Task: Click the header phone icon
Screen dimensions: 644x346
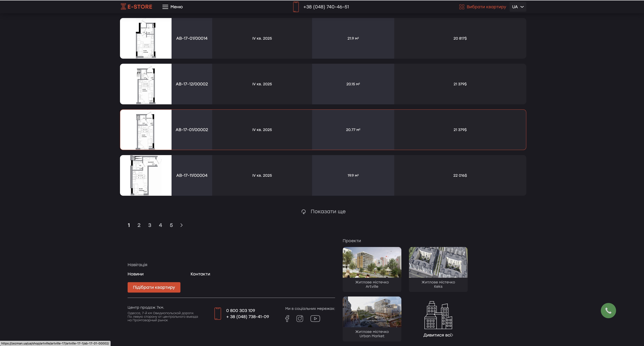Action: pos(296,7)
